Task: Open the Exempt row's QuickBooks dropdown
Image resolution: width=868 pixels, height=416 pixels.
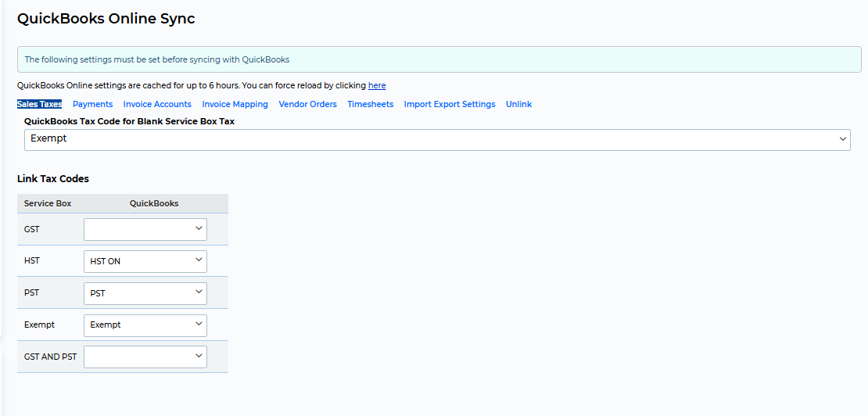Action: (145, 325)
